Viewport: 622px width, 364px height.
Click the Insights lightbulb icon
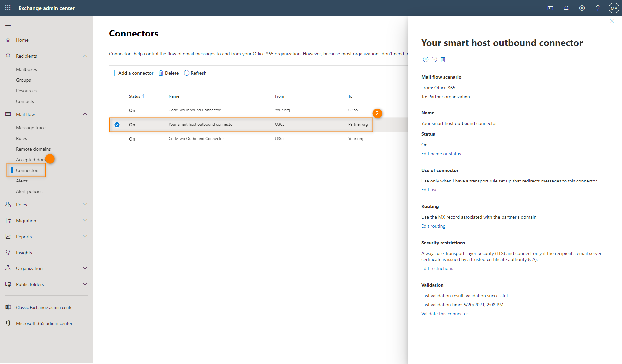pyautogui.click(x=8, y=252)
